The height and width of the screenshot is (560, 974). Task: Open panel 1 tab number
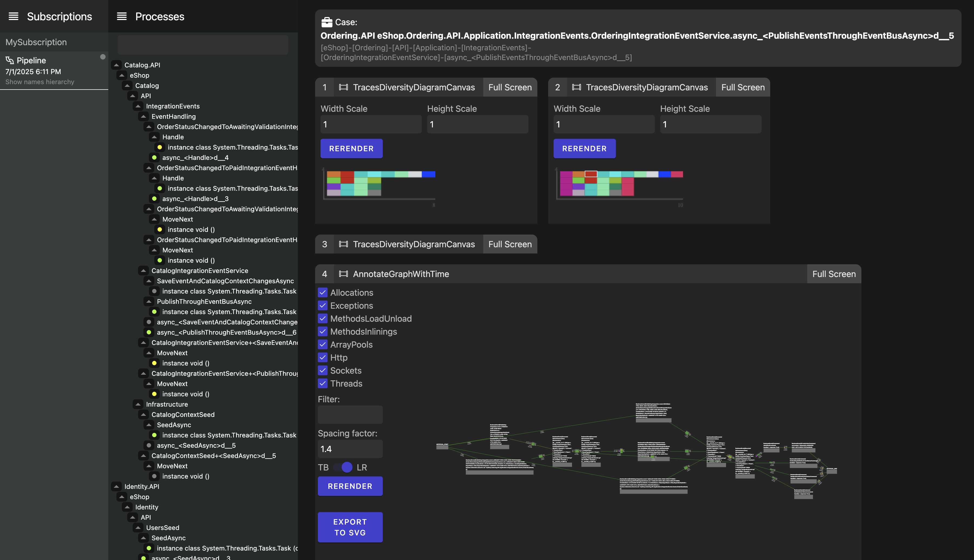click(x=324, y=87)
